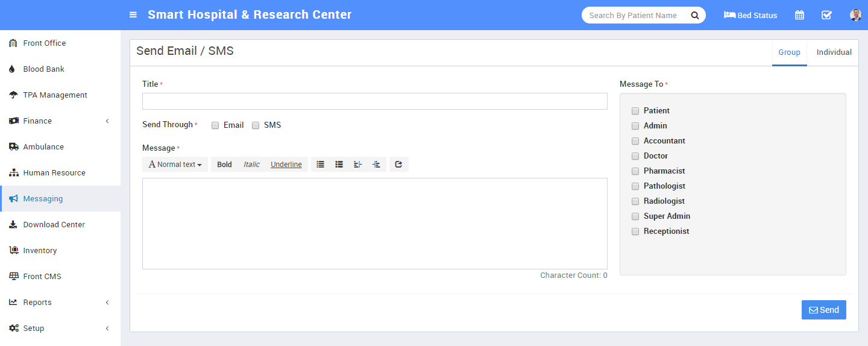Expand the Reports submenu chevron
This screenshot has width=868, height=346.
[107, 303]
